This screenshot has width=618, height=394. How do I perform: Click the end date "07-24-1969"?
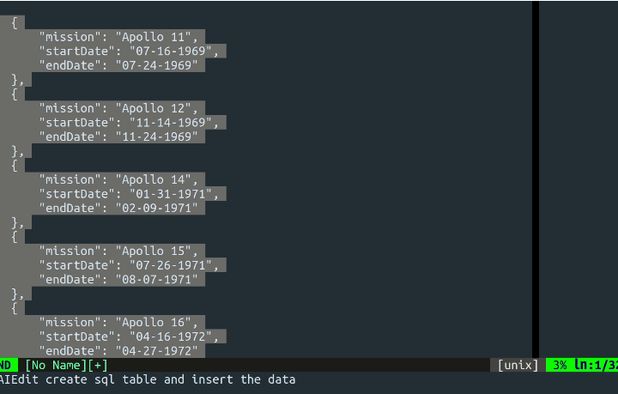click(156, 65)
